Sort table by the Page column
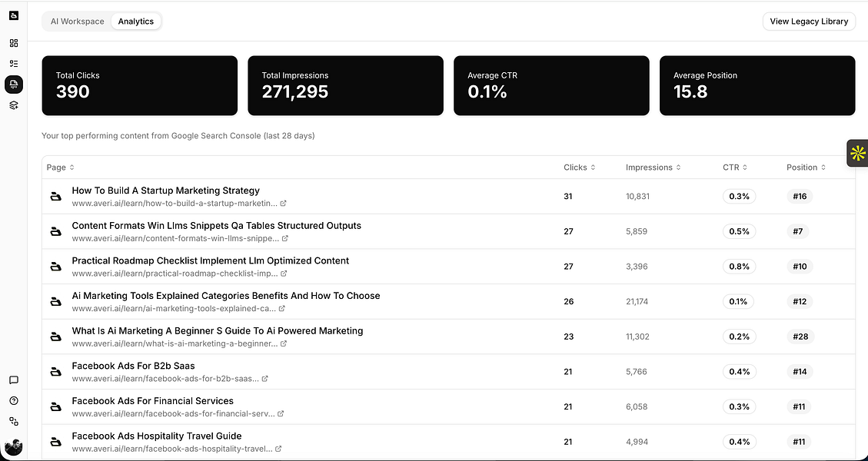Image resolution: width=868 pixels, height=461 pixels. [61, 167]
